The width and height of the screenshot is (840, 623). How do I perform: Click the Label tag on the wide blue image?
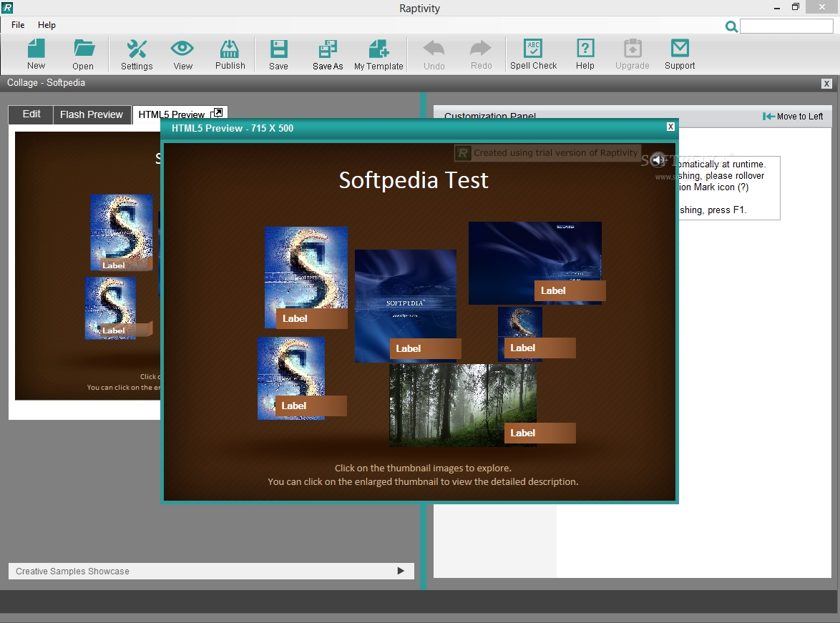(x=570, y=290)
